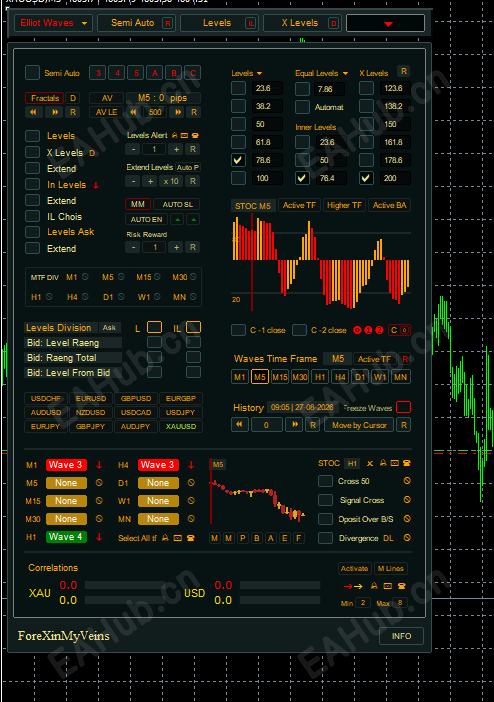The height and width of the screenshot is (702, 494).
Task: Open the Elliot Waves dropdown
Action: point(53,23)
